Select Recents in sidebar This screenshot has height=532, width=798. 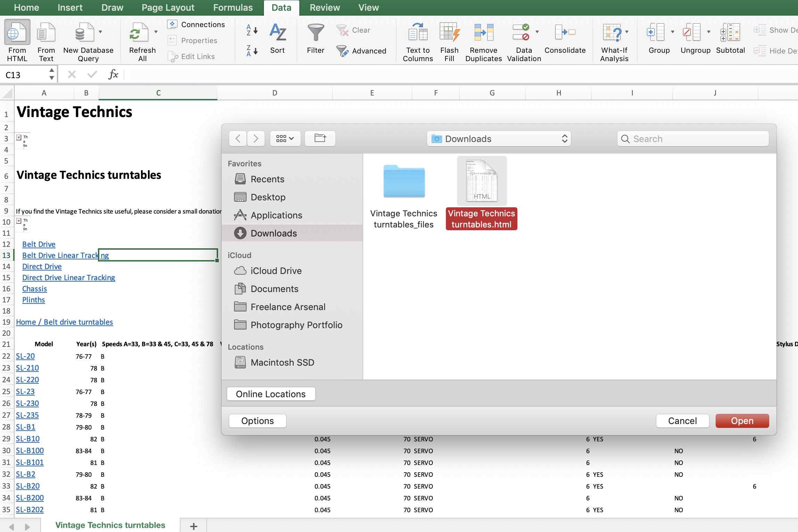point(292,179)
